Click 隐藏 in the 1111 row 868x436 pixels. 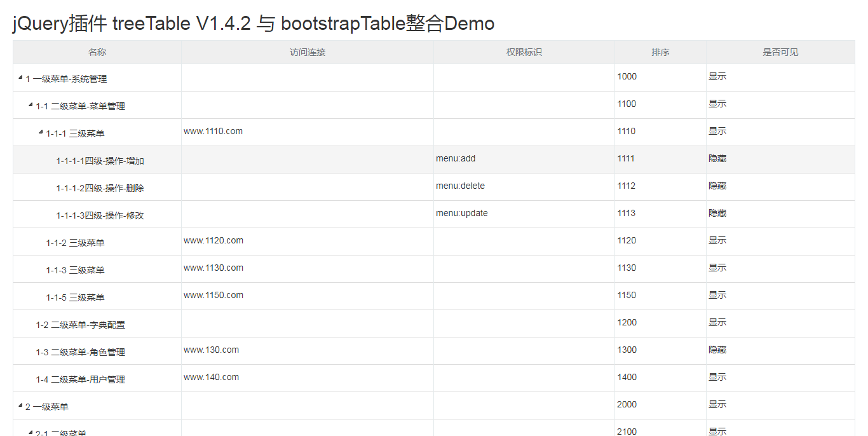point(717,158)
